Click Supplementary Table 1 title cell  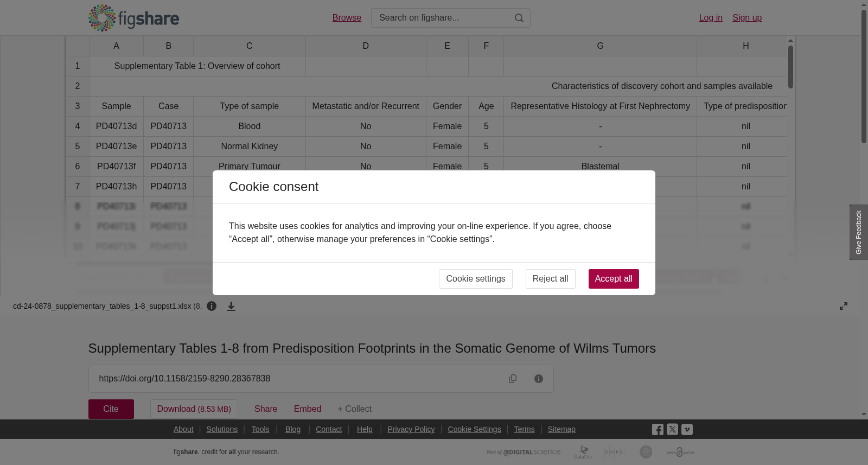[x=197, y=66]
